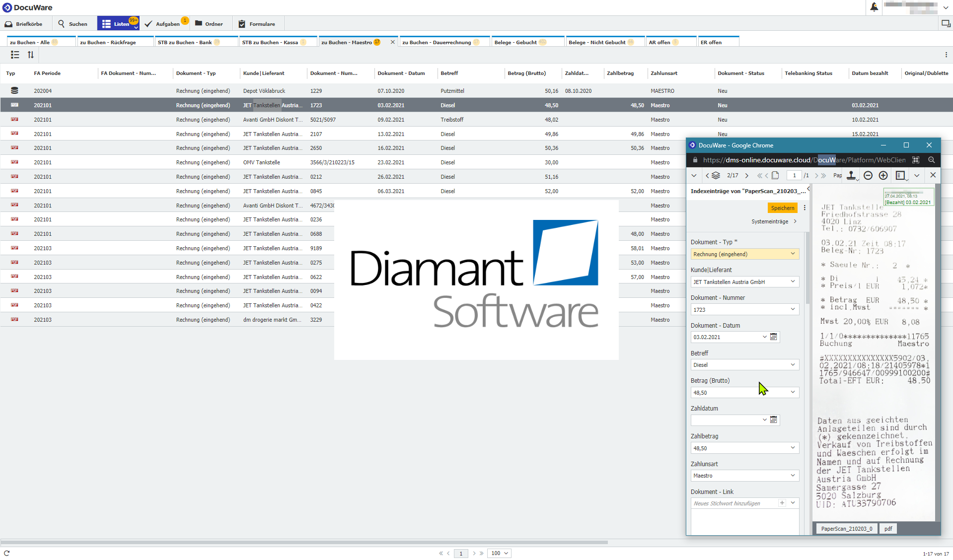The image size is (953, 560).
Task: Open the Zahldatum calendar picker
Action: tap(773, 420)
